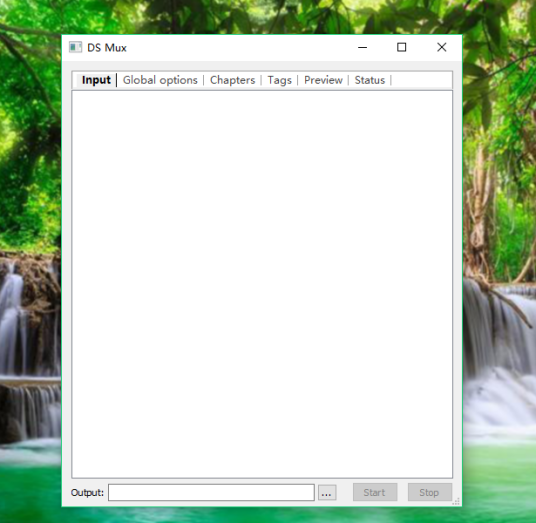Click the Output path input field

[x=211, y=492]
